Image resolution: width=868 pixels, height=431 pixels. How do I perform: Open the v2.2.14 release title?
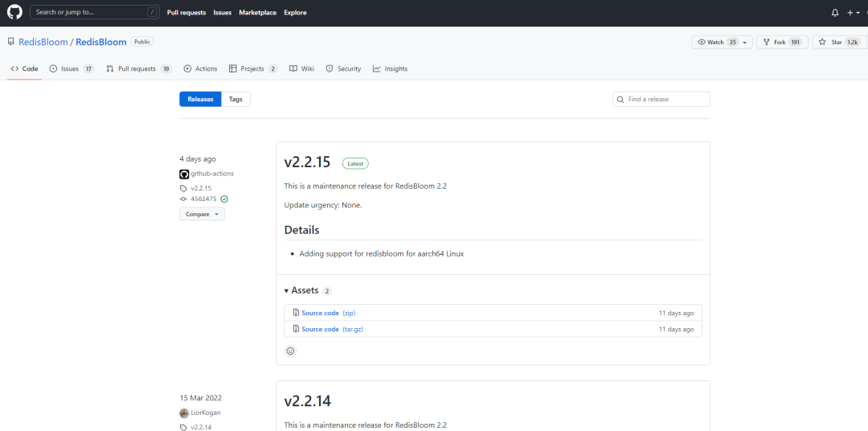pyautogui.click(x=307, y=400)
